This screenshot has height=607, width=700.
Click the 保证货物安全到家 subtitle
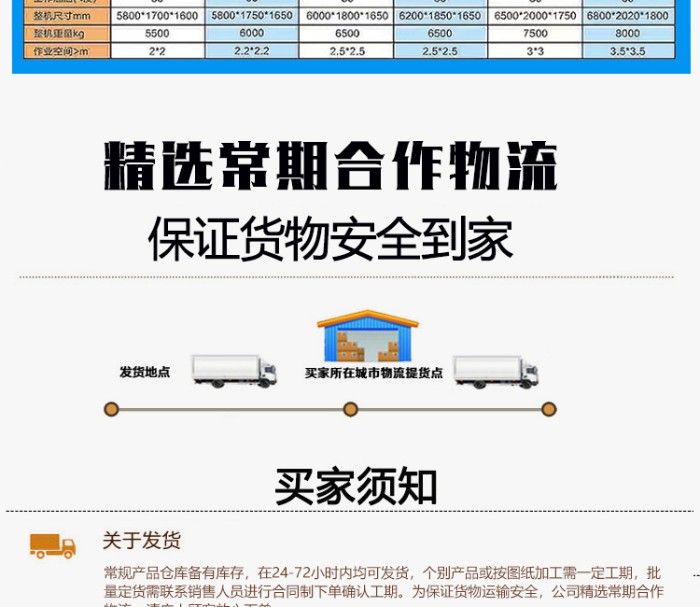(330, 239)
